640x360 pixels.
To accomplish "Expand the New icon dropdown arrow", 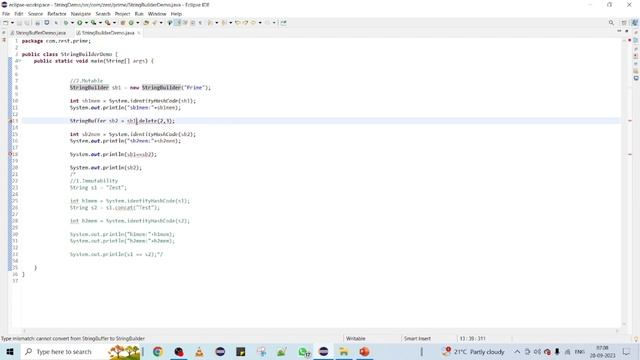I will pos(12,23).
